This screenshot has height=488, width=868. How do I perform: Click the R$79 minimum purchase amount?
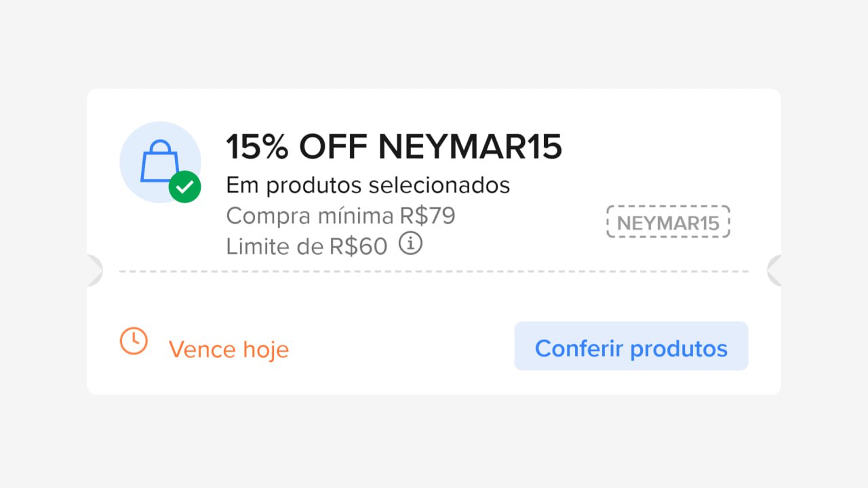coord(427,216)
